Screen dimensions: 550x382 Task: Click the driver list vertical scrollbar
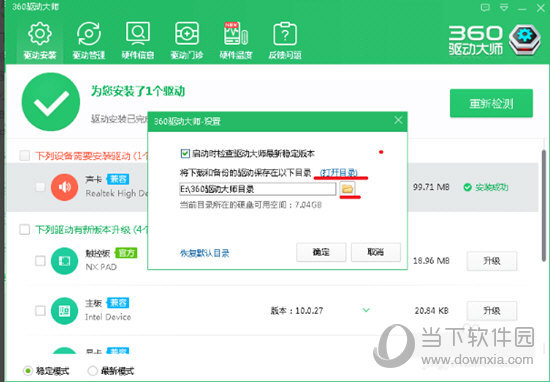click(x=544, y=205)
